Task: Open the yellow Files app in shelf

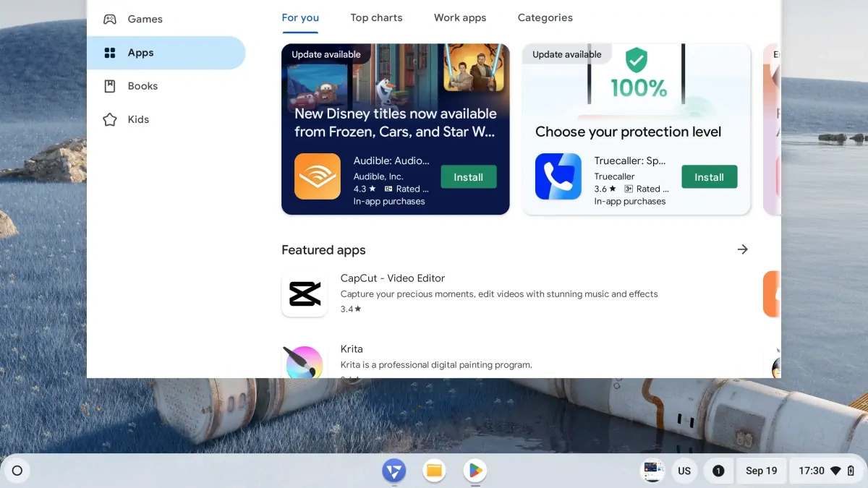Action: (x=434, y=471)
